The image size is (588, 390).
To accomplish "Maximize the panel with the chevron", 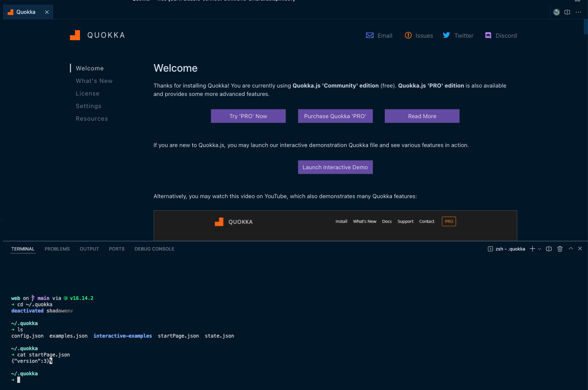I will point(570,248).
